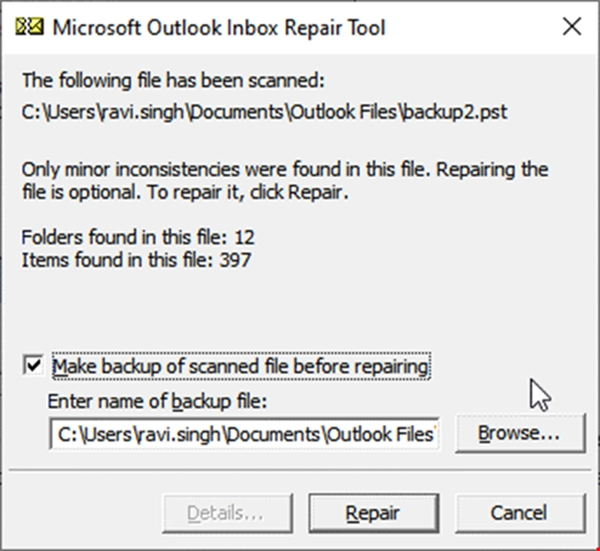Screen dimensions: 600x551
Task: Start the repair with the Repair button
Action: coord(372,513)
